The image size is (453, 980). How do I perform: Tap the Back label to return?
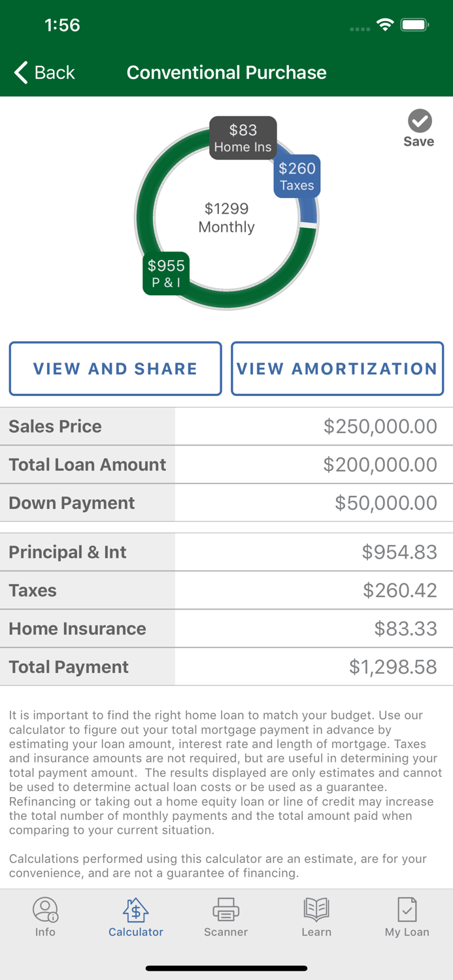(x=54, y=73)
